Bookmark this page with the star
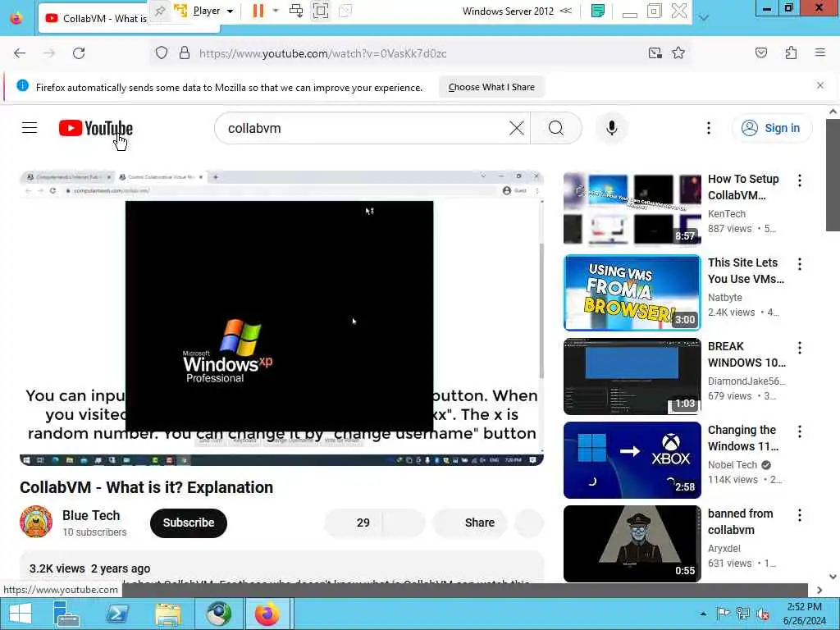This screenshot has width=840, height=630. (678, 53)
